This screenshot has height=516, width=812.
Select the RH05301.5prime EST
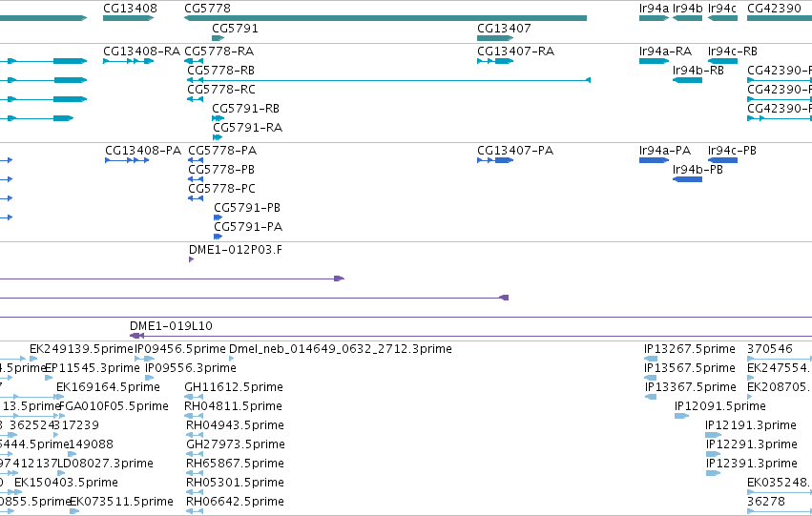click(x=195, y=493)
